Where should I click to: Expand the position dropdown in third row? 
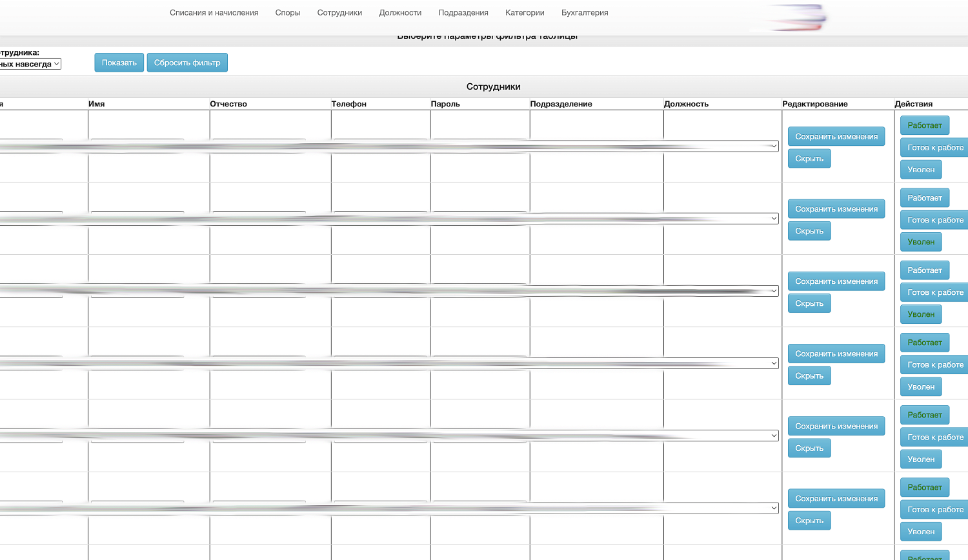tap(773, 291)
